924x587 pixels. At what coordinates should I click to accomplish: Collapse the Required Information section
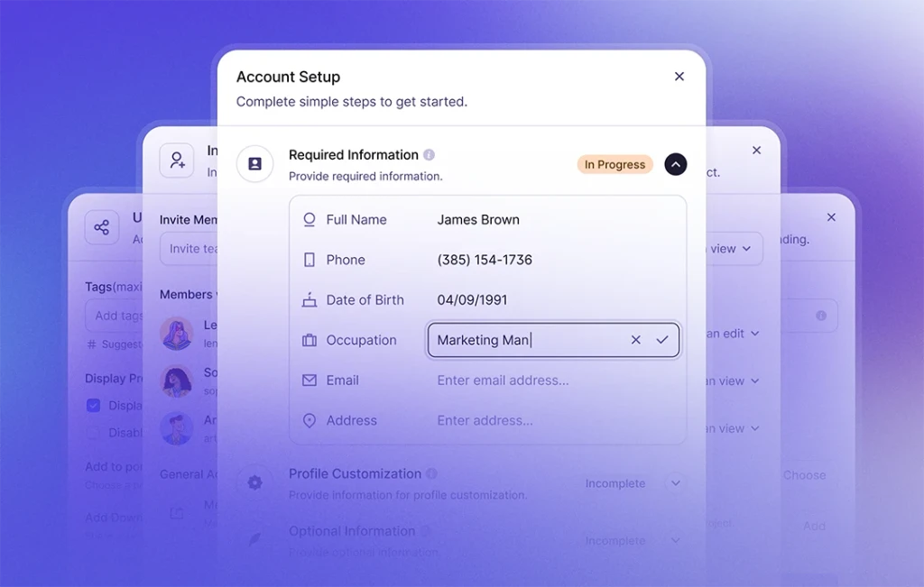coord(676,164)
